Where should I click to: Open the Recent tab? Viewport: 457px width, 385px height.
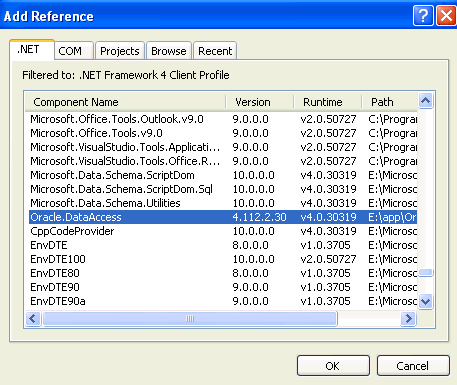[215, 51]
